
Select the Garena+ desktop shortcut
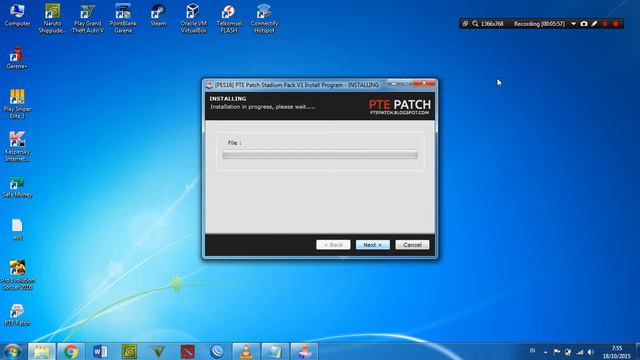(x=17, y=58)
